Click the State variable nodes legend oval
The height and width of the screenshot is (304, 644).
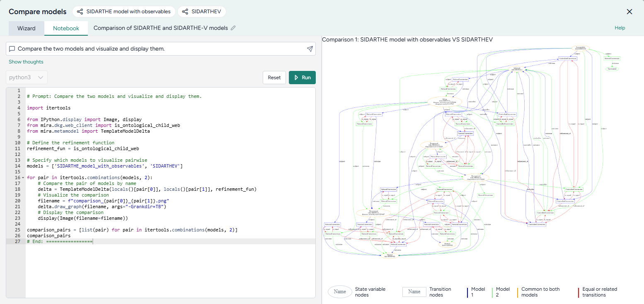pyautogui.click(x=340, y=292)
